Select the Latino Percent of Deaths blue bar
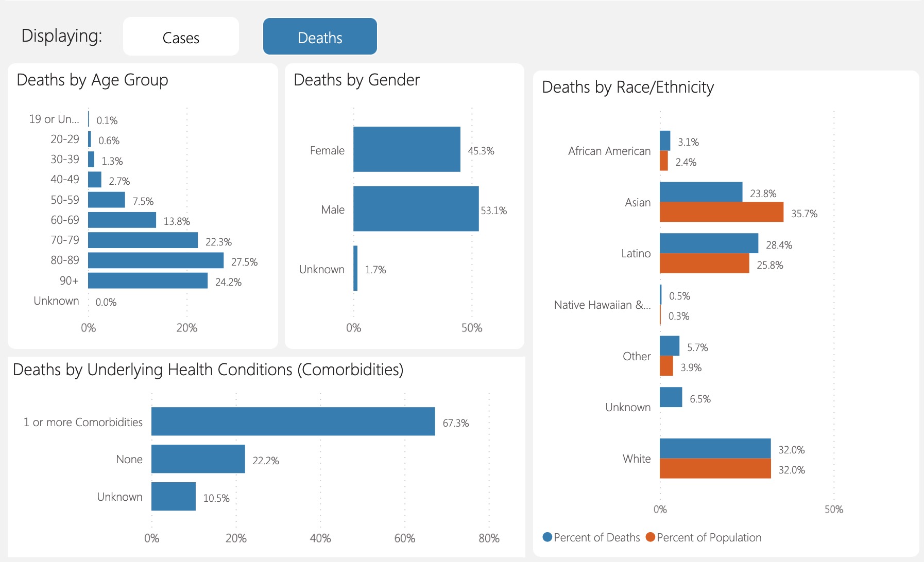Screen dimensions: 924x562 pyautogui.click(x=709, y=243)
